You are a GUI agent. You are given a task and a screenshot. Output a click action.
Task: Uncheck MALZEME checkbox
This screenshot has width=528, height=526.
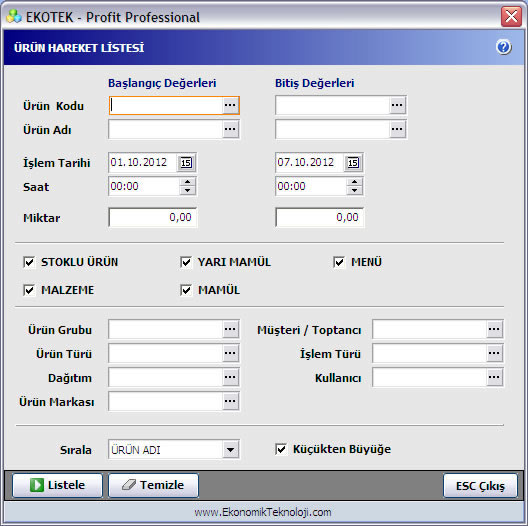pos(29,290)
